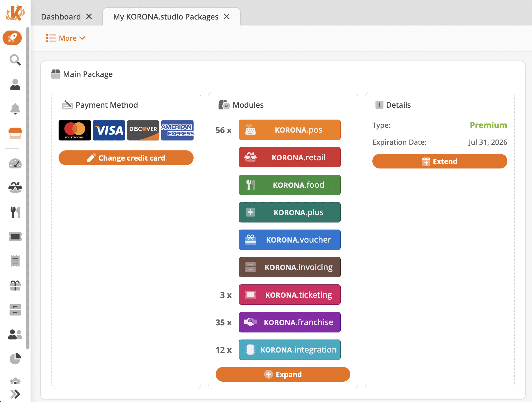Open search using the magnifying glass icon
Screen dimensions: 532x402
point(15,60)
